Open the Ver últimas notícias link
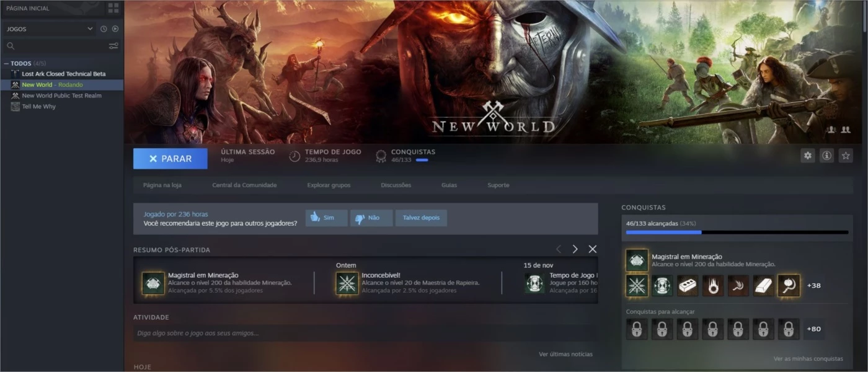Screen dimensions: 868x372 pos(565,355)
